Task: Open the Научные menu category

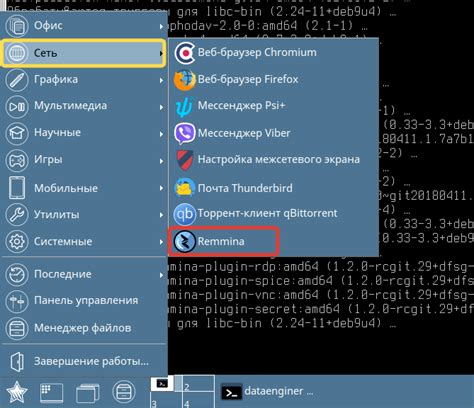Action: [84, 133]
